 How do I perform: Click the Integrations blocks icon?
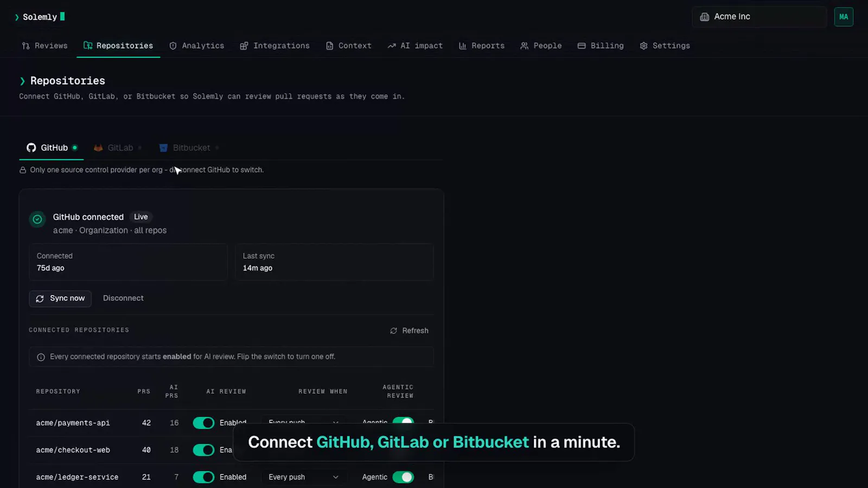[x=244, y=46]
